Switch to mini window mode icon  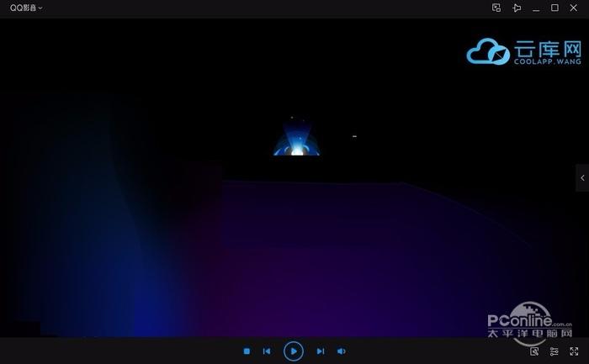click(496, 8)
